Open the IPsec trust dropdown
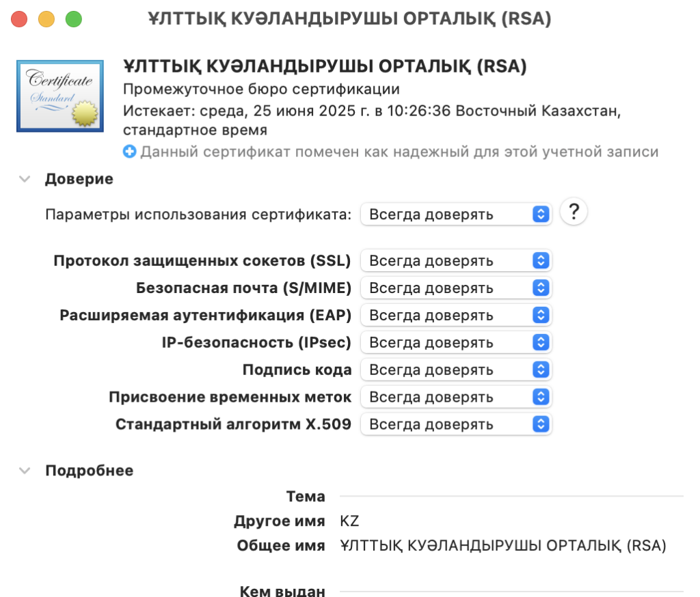The image size is (700, 597). (456, 342)
